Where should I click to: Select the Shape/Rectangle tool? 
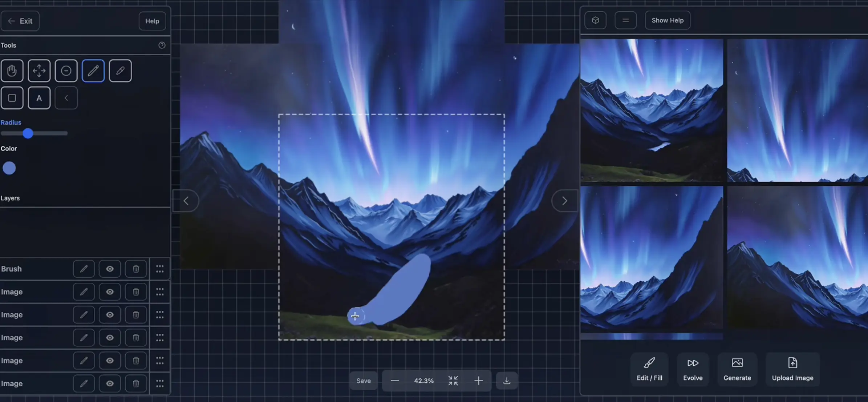pos(12,97)
